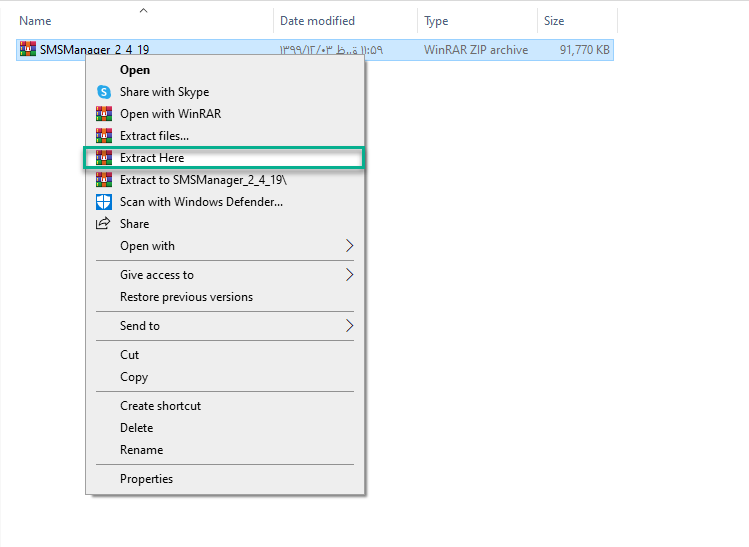This screenshot has height=547, width=749.
Task: Open the Open with submenu
Action: point(225,246)
